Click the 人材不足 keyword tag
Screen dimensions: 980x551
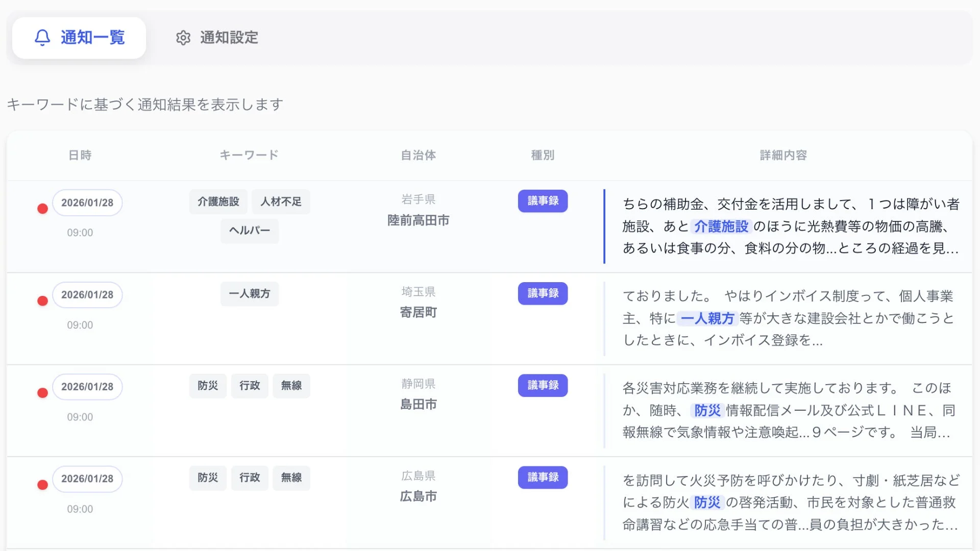click(281, 202)
